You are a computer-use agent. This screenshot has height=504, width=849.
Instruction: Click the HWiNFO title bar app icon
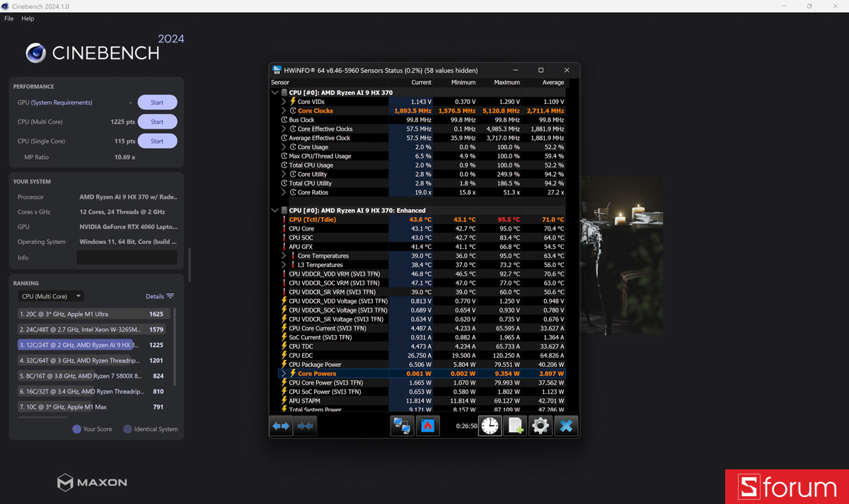(277, 71)
